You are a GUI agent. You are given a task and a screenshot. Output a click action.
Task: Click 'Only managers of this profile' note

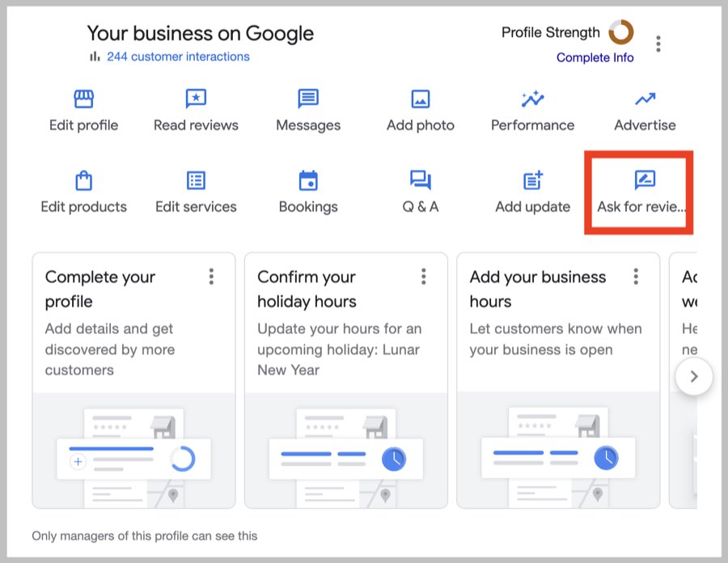(145, 535)
